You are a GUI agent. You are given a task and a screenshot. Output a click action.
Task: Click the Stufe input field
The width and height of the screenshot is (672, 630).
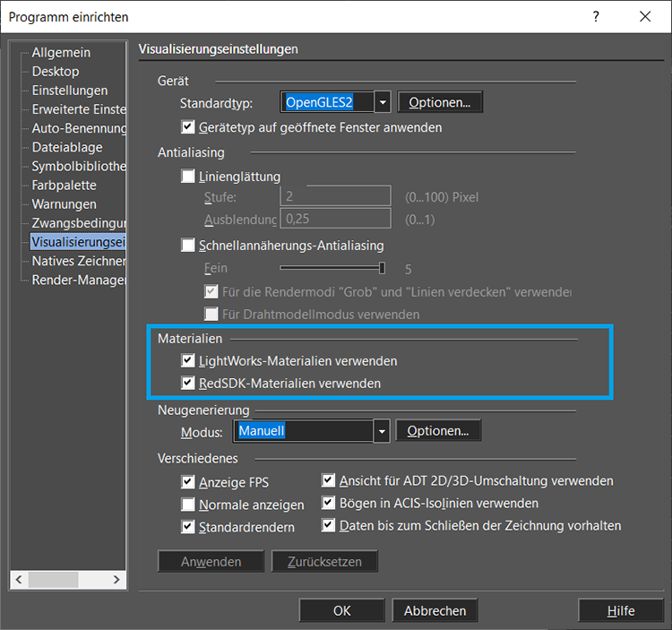336,196
